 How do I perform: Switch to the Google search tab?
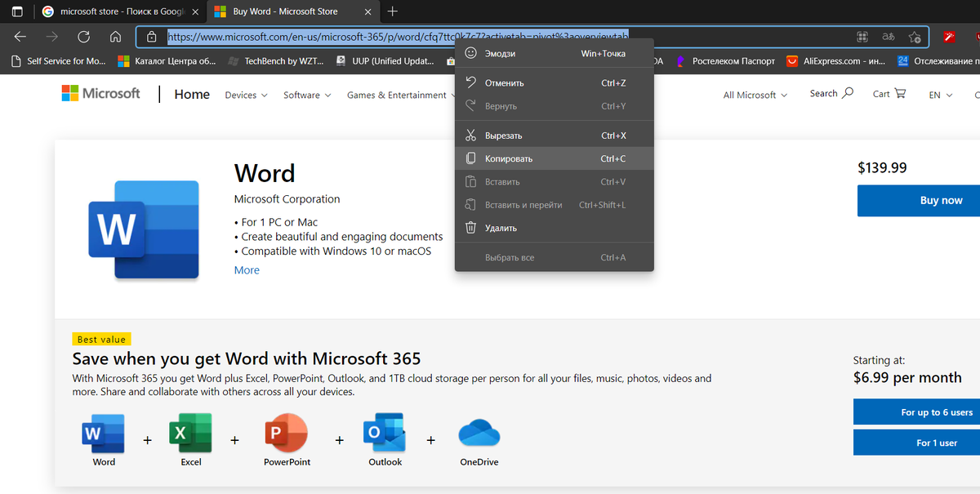pyautogui.click(x=119, y=11)
